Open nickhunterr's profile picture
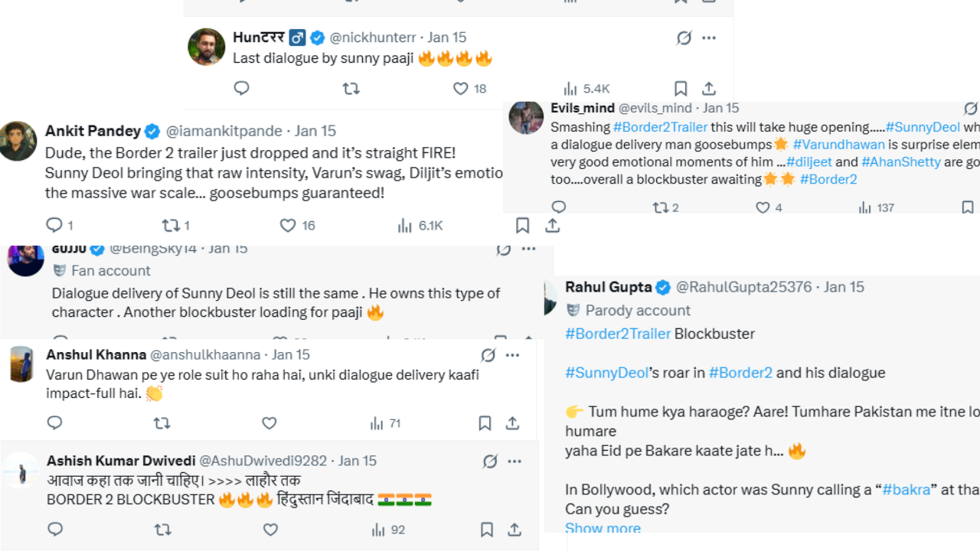Screen dimensions: 980x551 coord(206,47)
